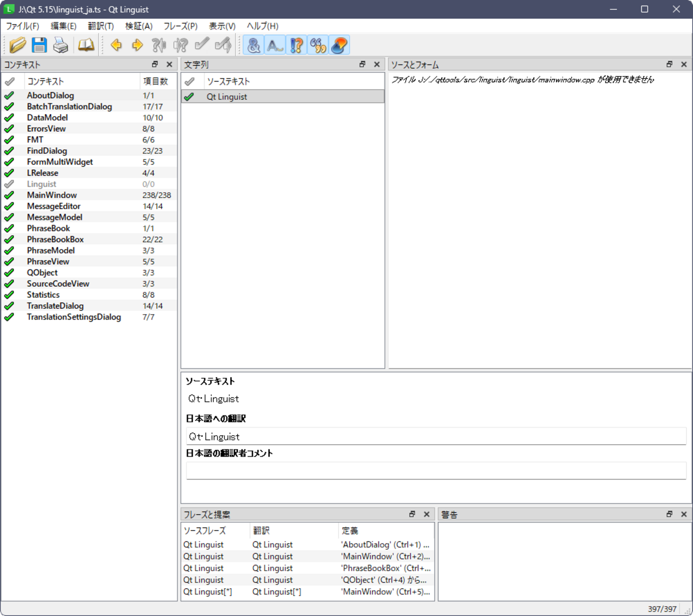
Task: Select the LRelease context
Action: (x=89, y=173)
